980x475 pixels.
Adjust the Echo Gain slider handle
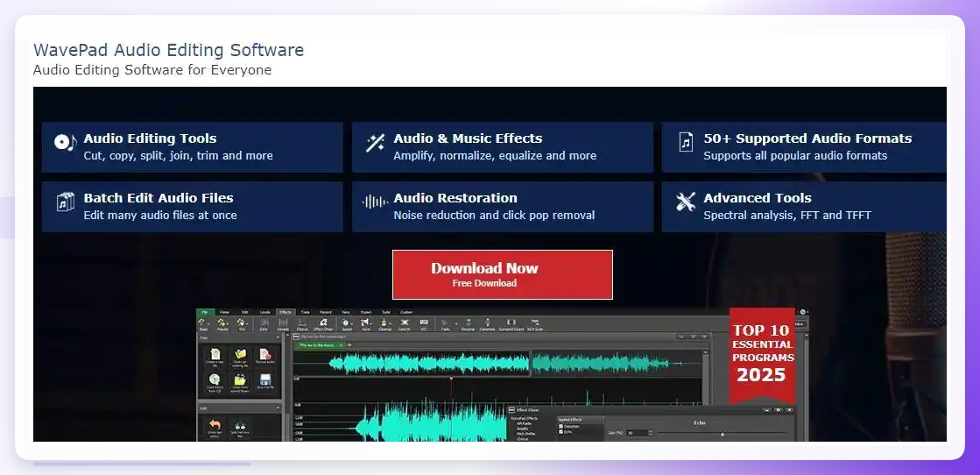[723, 434]
